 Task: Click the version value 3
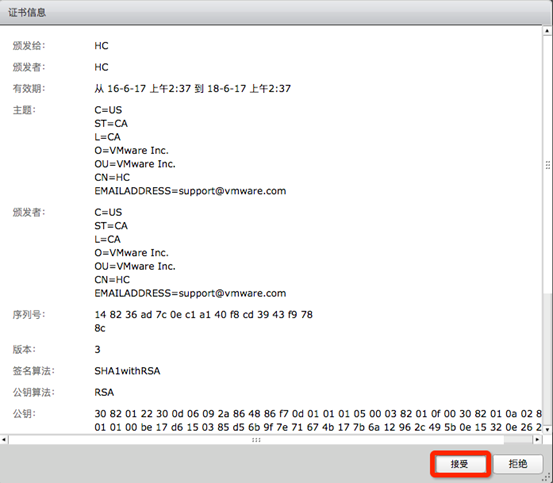97,349
